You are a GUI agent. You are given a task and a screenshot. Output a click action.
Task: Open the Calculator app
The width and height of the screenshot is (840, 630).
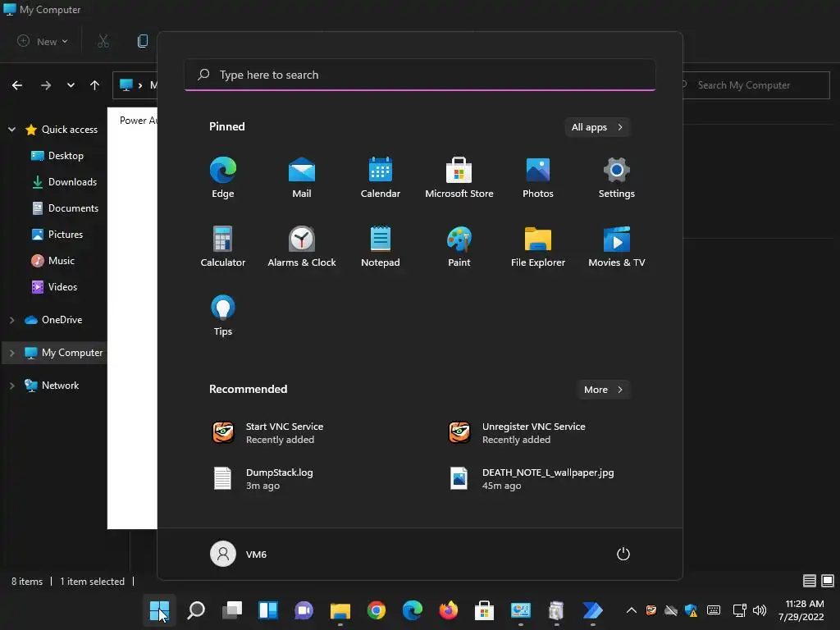tap(223, 246)
